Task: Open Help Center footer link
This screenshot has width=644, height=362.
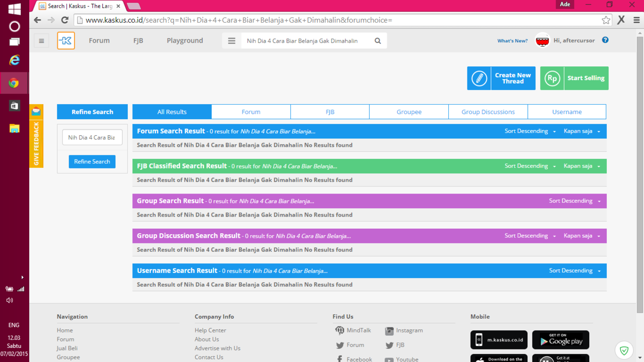Action: click(210, 330)
